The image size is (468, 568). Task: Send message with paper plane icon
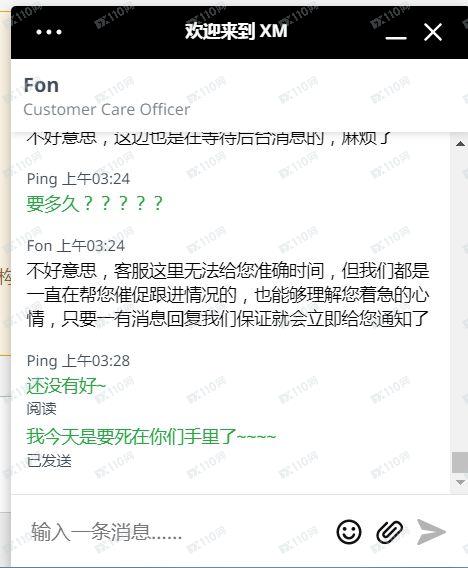(x=431, y=532)
